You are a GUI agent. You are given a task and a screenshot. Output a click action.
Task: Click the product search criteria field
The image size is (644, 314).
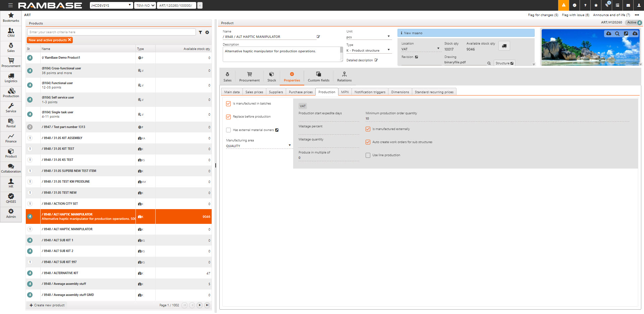(111, 32)
